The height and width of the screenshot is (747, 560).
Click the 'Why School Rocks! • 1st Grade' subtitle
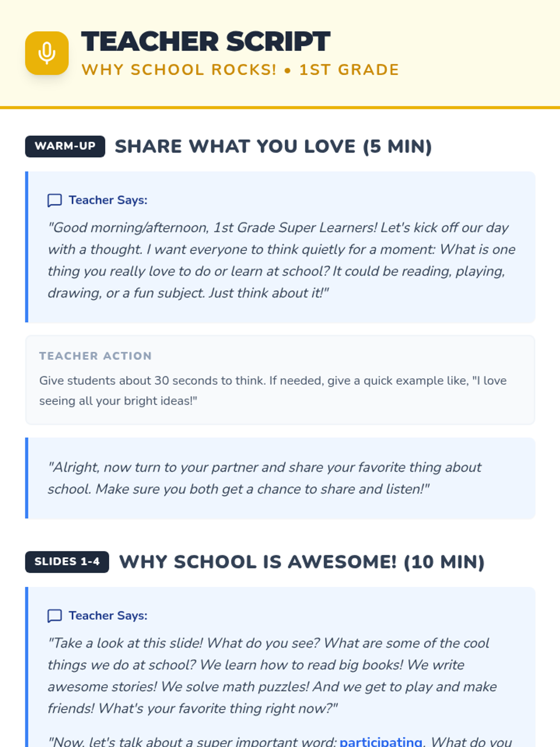pyautogui.click(x=240, y=70)
